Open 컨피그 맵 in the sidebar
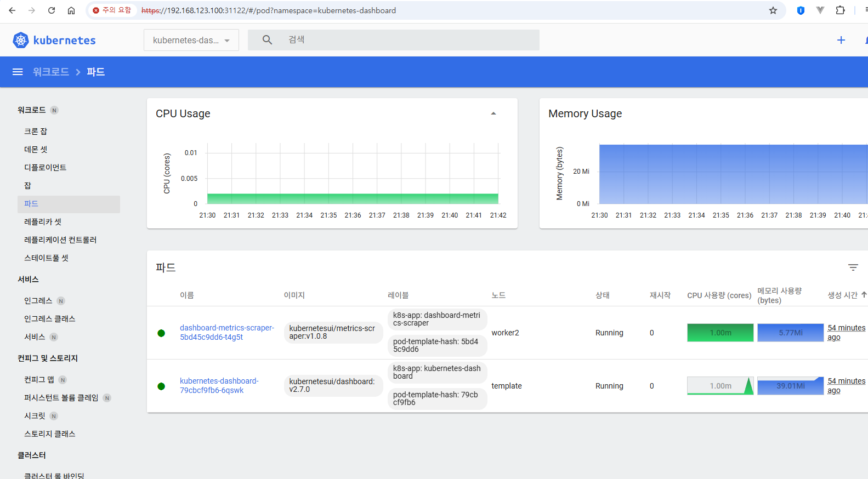 point(39,380)
